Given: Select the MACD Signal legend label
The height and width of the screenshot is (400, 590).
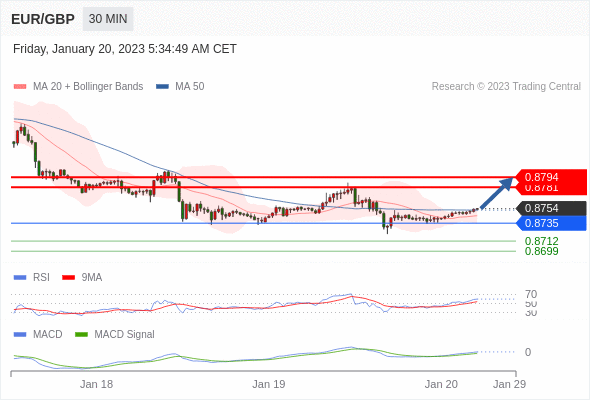Looking at the screenshot, I should (125, 335).
